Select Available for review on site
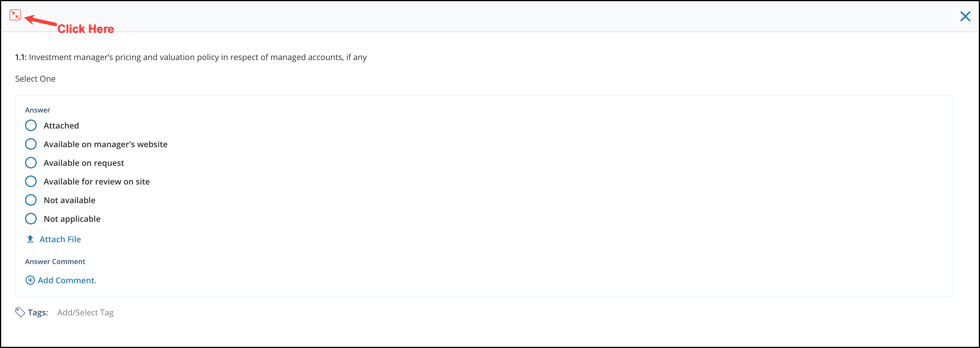The height and width of the screenshot is (348, 980). point(31,181)
